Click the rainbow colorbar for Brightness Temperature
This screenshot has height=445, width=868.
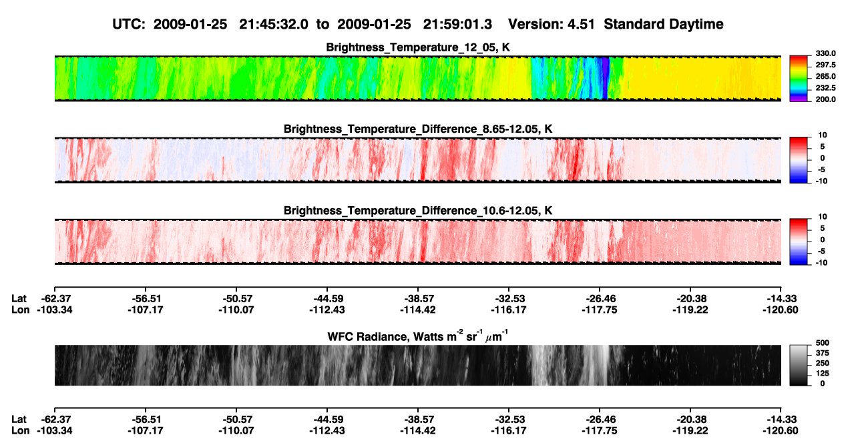click(x=800, y=79)
